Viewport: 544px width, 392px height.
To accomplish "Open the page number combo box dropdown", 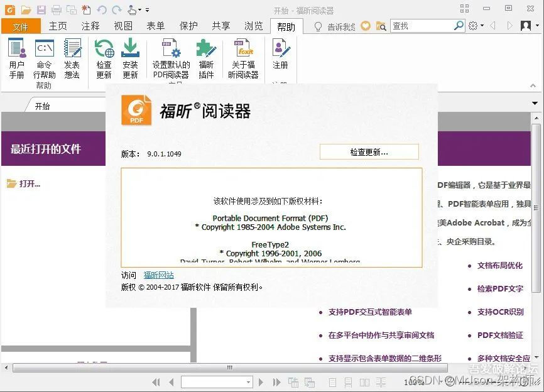I will (x=248, y=383).
